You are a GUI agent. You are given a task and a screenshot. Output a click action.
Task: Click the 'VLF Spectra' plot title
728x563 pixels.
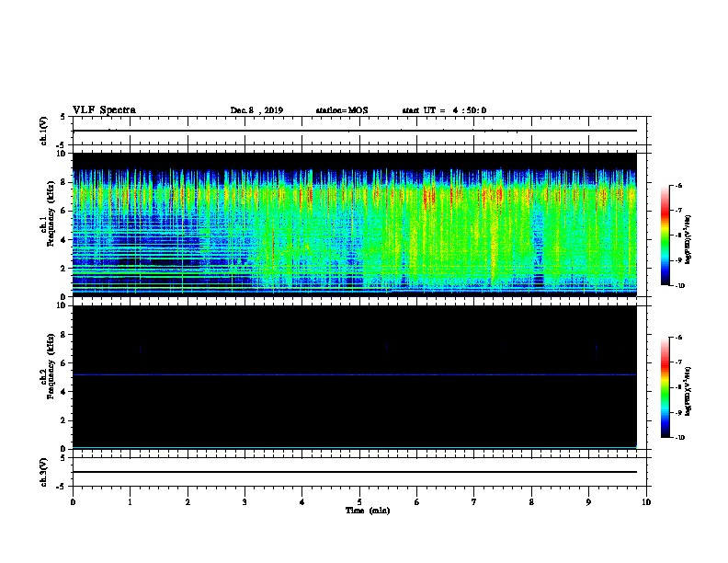click(104, 110)
